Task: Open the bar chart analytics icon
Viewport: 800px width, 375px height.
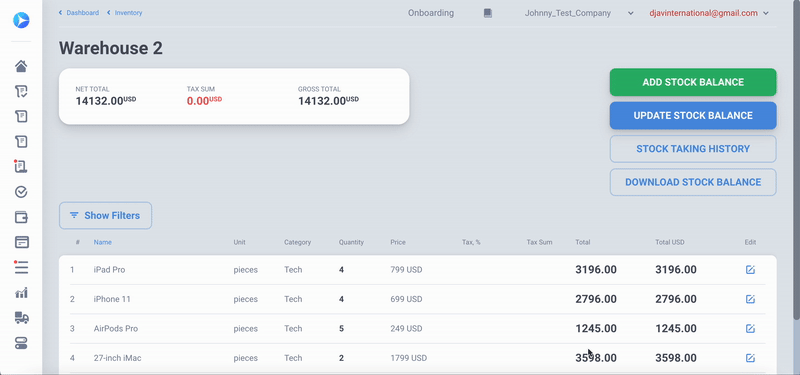Action: (x=21, y=292)
